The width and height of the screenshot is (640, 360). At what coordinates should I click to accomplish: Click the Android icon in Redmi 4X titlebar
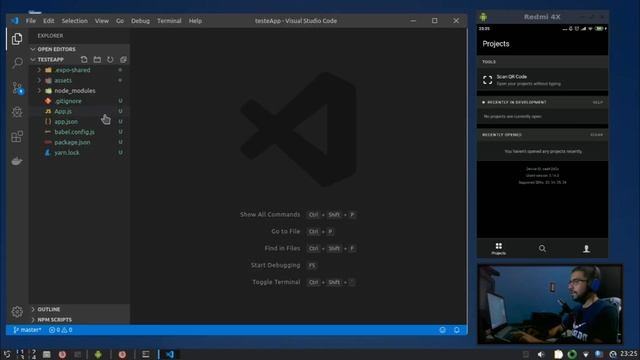(x=484, y=17)
